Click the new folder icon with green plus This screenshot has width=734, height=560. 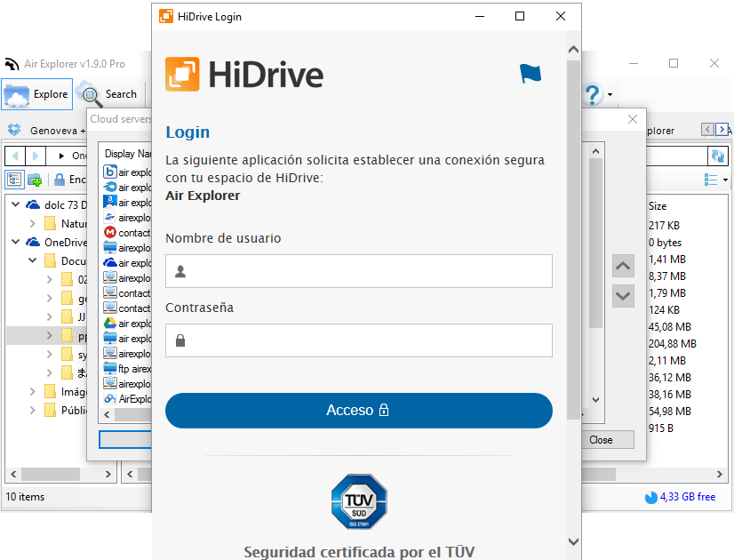pyautogui.click(x=36, y=180)
